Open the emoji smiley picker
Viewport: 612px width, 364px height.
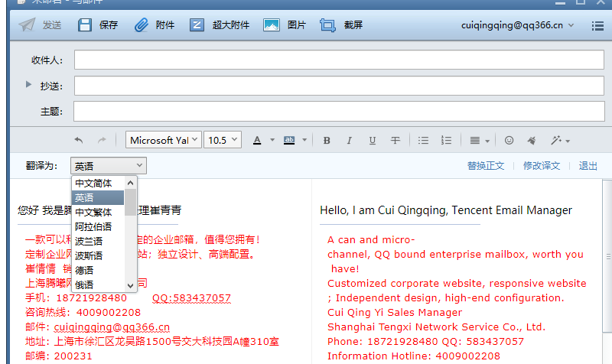(509, 141)
